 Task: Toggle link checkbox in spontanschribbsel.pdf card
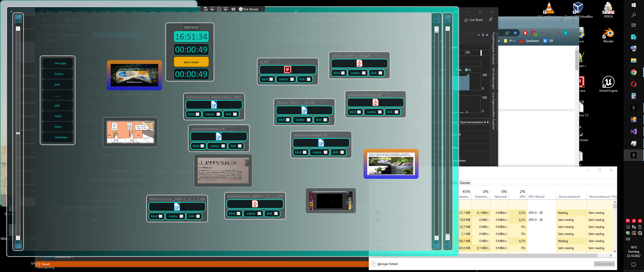[x=396, y=112]
